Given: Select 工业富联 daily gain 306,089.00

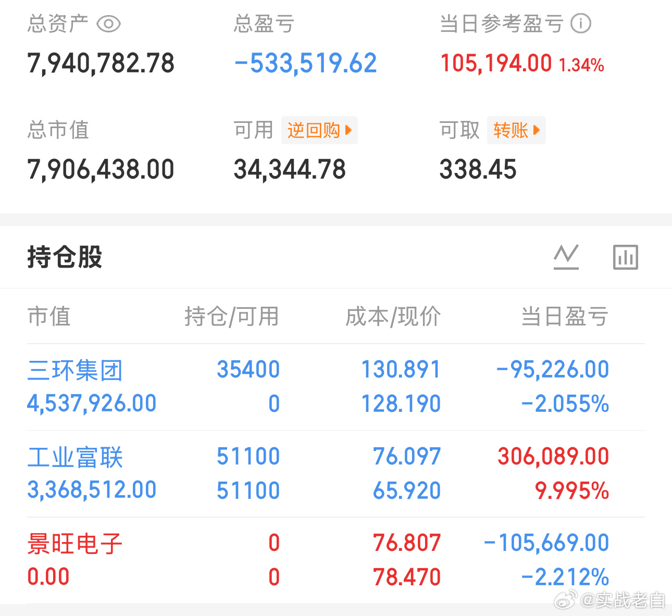Looking at the screenshot, I should coord(553,457).
